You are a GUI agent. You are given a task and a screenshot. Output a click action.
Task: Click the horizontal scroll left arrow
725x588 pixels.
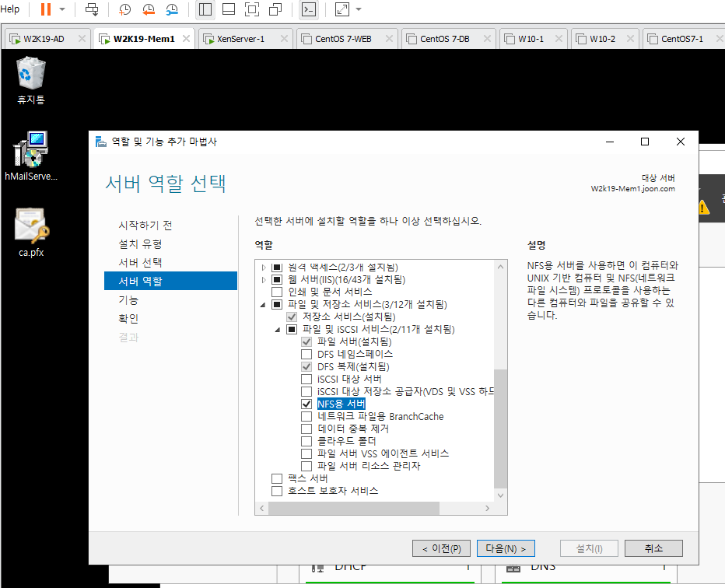tap(261, 508)
